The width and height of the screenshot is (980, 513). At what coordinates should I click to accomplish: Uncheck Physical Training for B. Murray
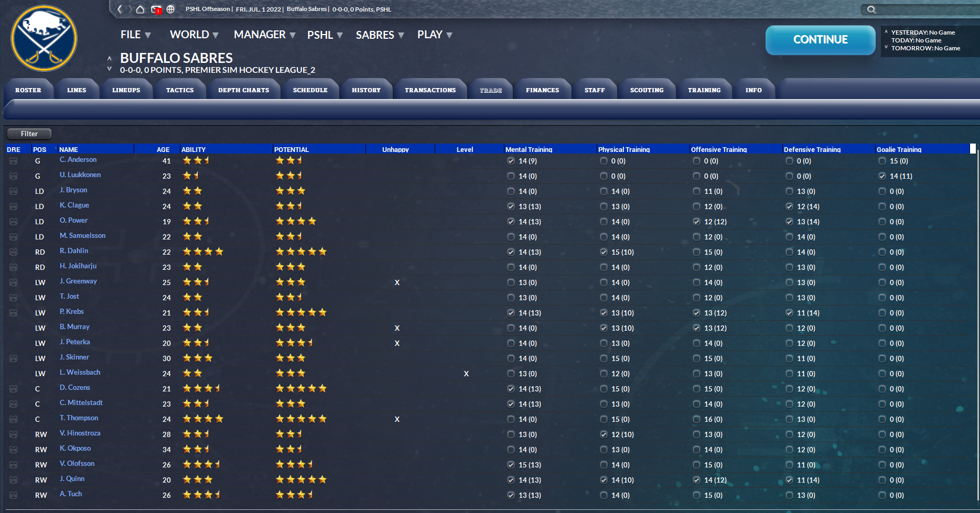pyautogui.click(x=604, y=328)
